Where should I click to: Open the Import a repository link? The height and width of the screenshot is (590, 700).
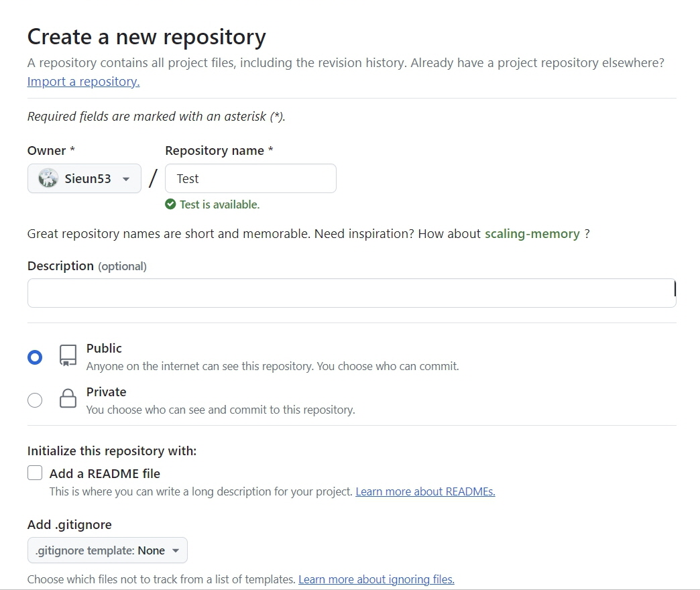(83, 82)
